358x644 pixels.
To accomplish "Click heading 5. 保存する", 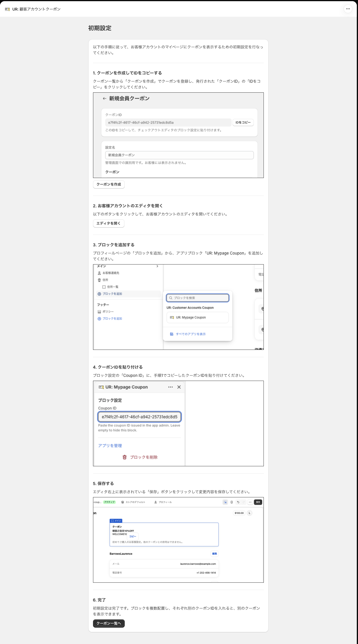I will pos(103,484).
